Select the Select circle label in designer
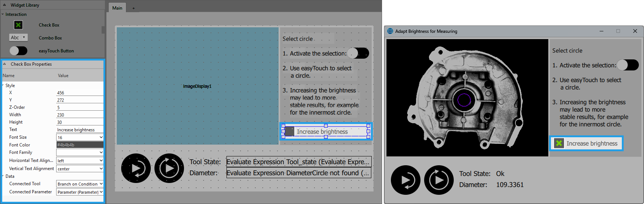 click(298, 39)
